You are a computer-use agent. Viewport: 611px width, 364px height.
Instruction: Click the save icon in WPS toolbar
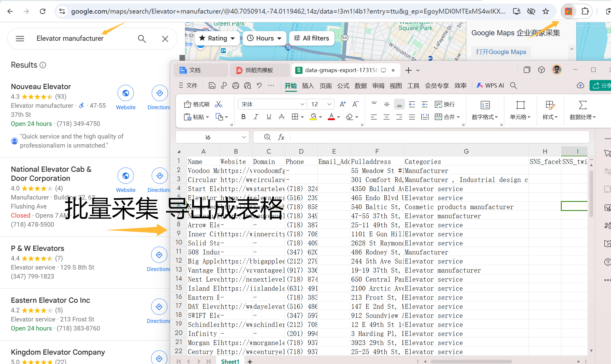tap(212, 86)
